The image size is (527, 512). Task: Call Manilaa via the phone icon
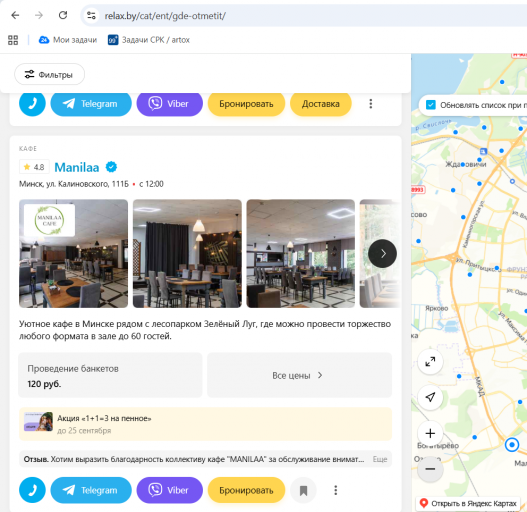pyautogui.click(x=32, y=490)
